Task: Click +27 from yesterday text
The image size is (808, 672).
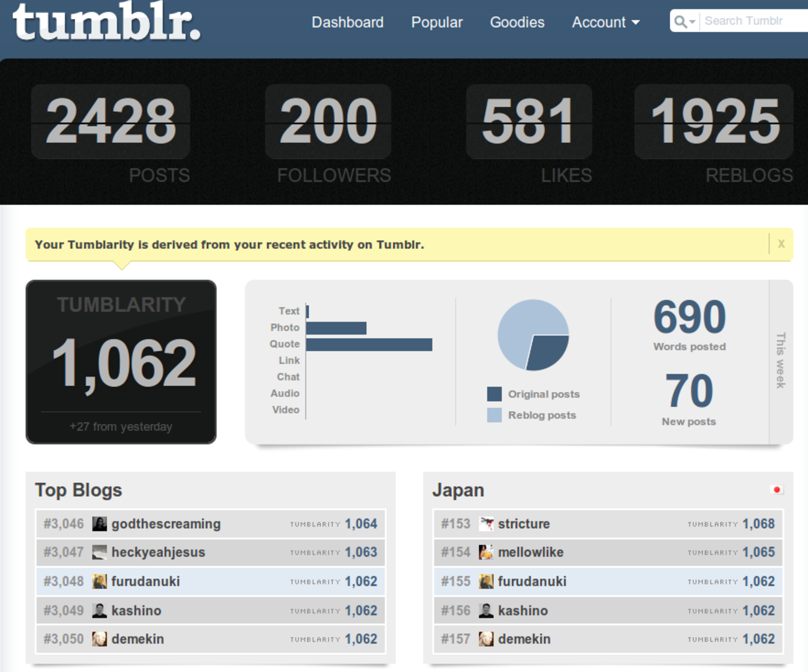Action: coord(121,427)
